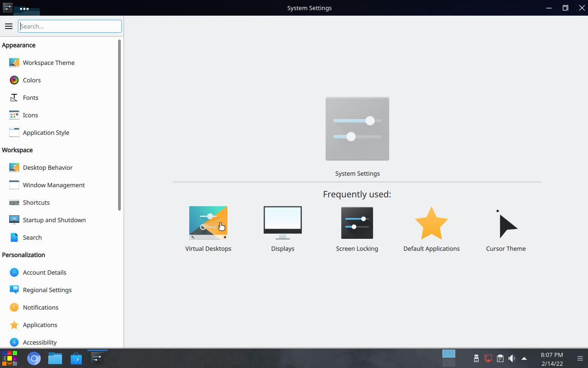
Task: Click the hamburger menu beside search
Action: click(x=8, y=26)
